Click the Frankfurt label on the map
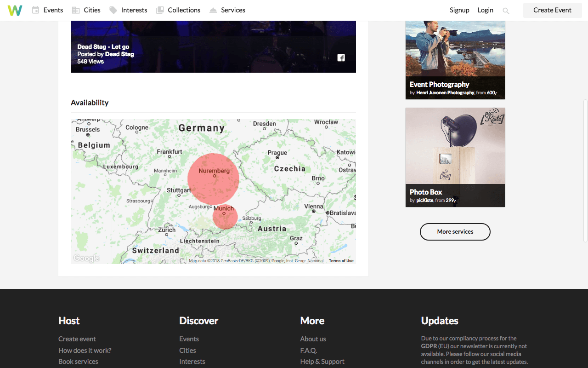588x368 pixels. tap(170, 152)
